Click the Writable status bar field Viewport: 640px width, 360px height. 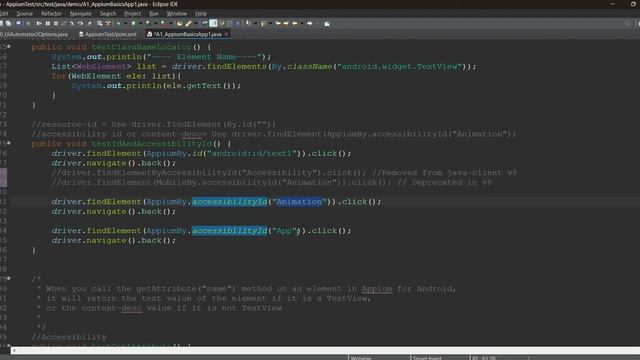361,358
